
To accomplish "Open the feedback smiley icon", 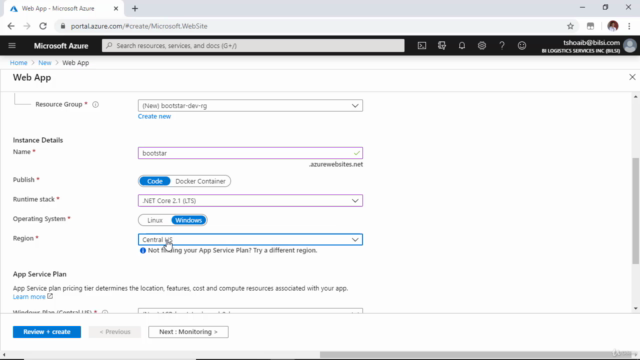I will 522,46.
